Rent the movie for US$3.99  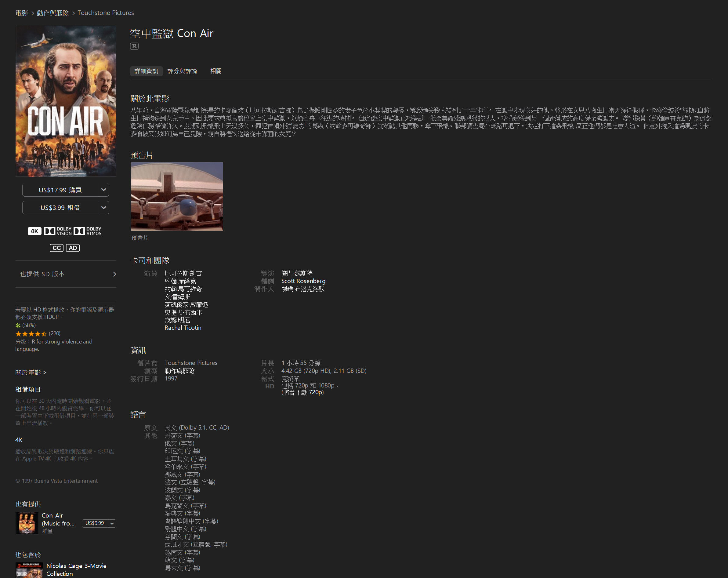[x=60, y=208]
